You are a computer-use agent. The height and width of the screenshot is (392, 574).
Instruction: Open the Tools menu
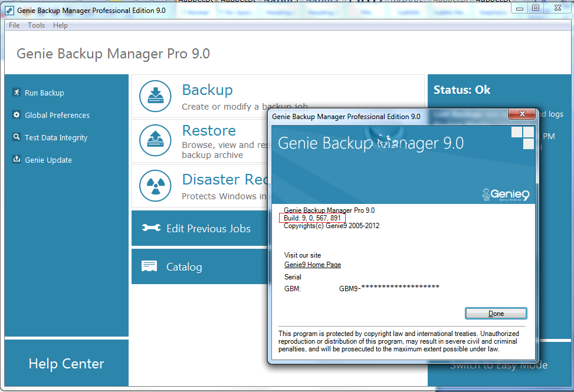pos(36,25)
